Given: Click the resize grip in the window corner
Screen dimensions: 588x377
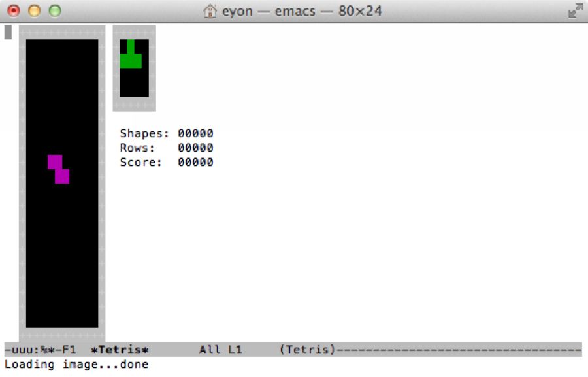Looking at the screenshot, I should click(x=574, y=10).
